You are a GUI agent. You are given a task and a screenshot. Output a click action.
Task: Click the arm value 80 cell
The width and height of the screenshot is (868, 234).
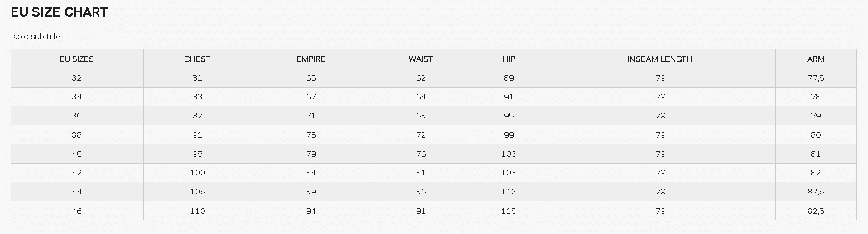816,135
